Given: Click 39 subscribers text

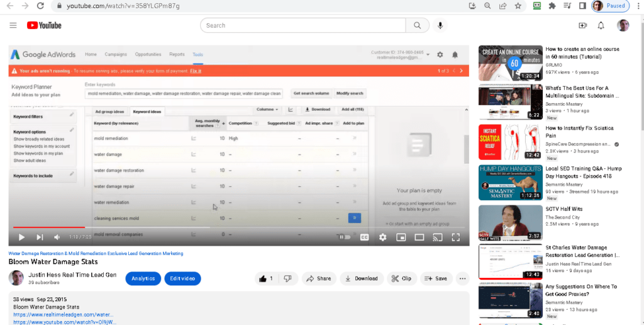Looking at the screenshot, I should [x=43, y=283].
